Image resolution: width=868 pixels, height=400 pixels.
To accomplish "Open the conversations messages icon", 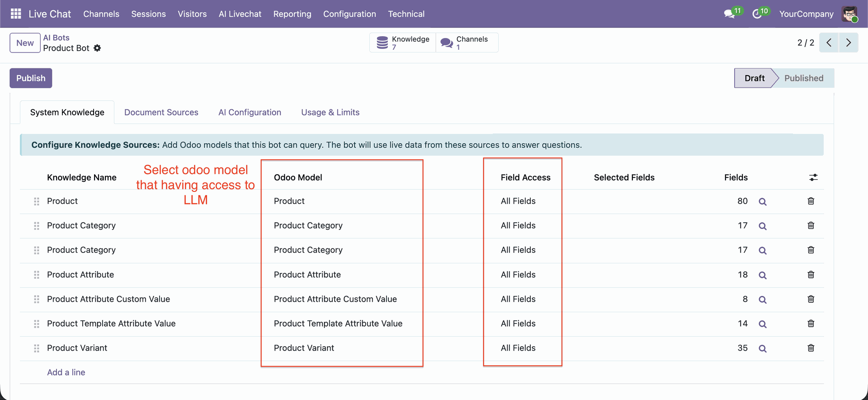I will click(x=729, y=14).
